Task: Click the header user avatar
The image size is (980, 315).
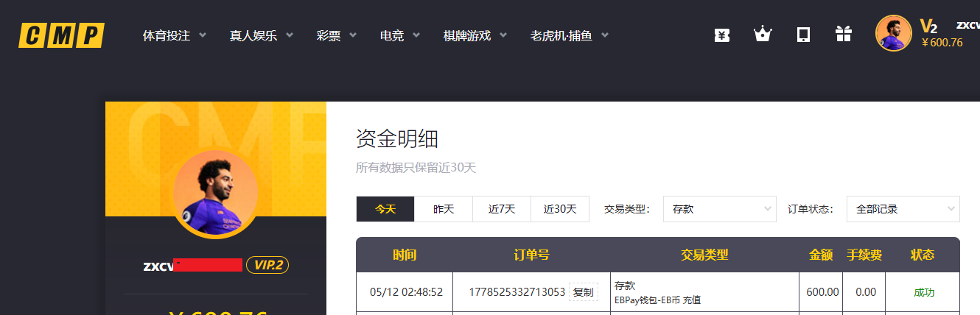Action: [x=893, y=33]
